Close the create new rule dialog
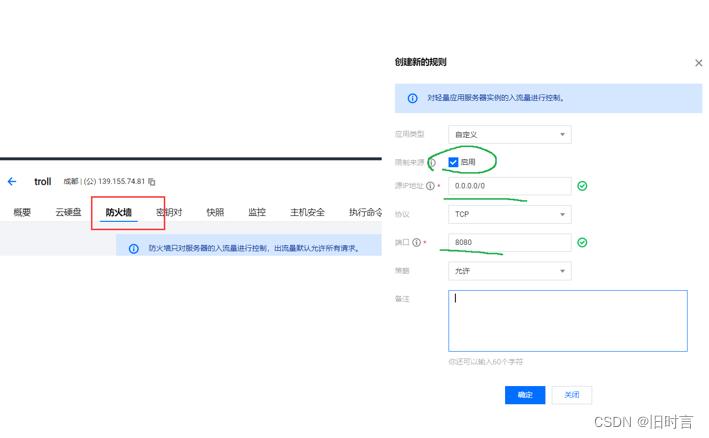This screenshot has height=438, width=709. pos(698,63)
